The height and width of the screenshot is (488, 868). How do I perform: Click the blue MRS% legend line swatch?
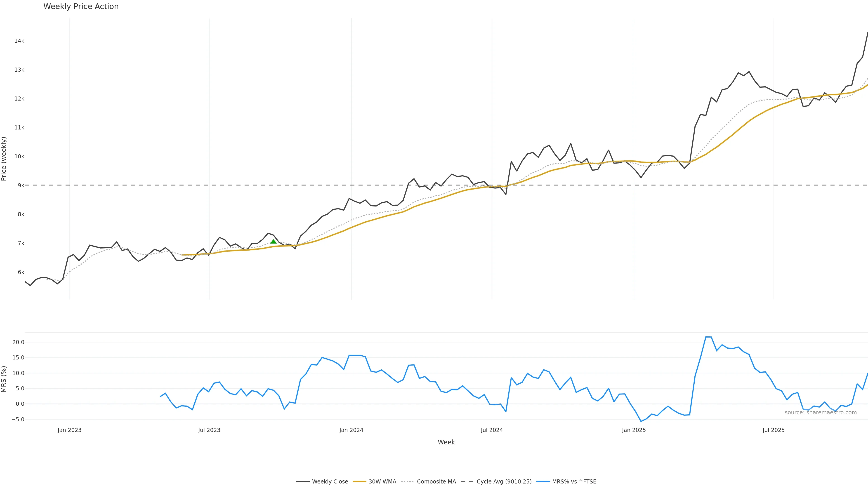pyautogui.click(x=543, y=482)
